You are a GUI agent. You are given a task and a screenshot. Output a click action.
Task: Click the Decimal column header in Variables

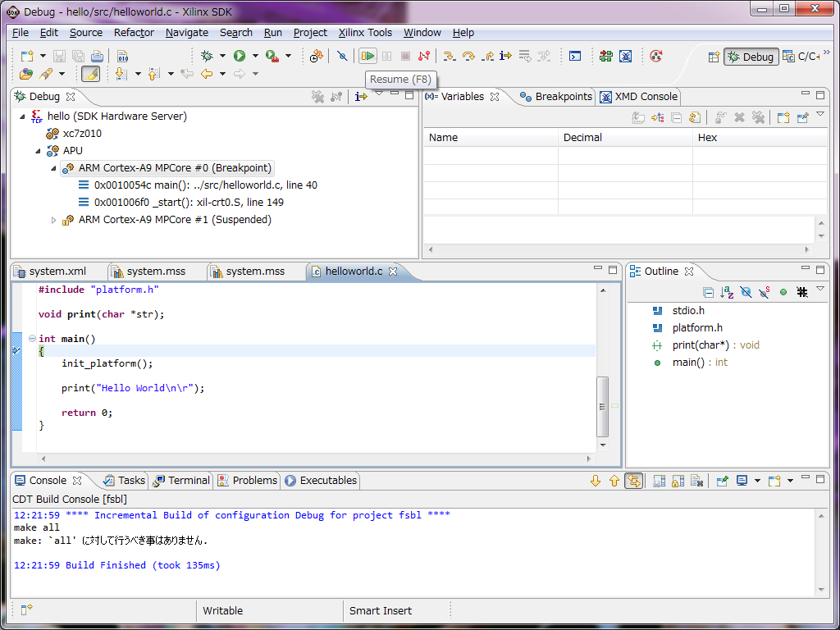coord(625,138)
